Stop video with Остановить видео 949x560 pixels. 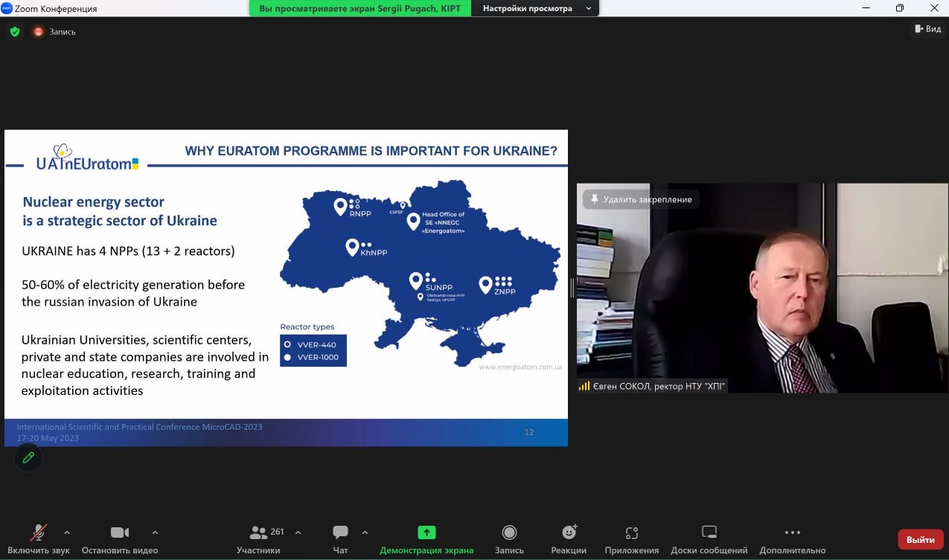tap(120, 539)
